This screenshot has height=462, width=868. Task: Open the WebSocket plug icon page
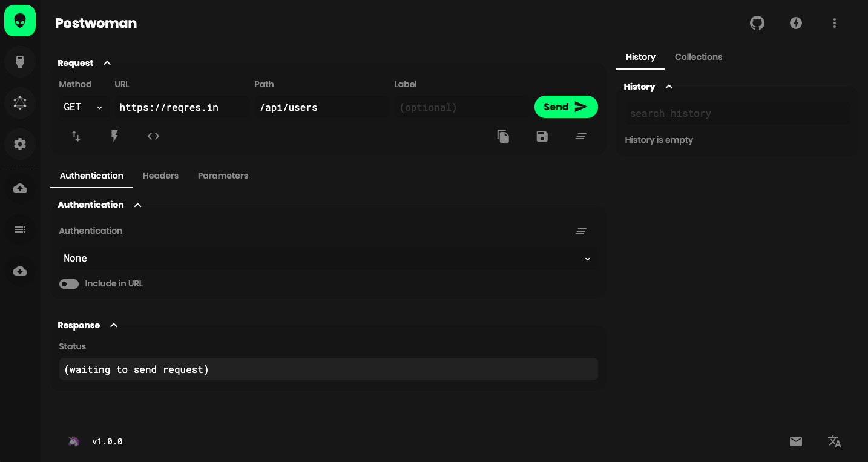pos(20,62)
